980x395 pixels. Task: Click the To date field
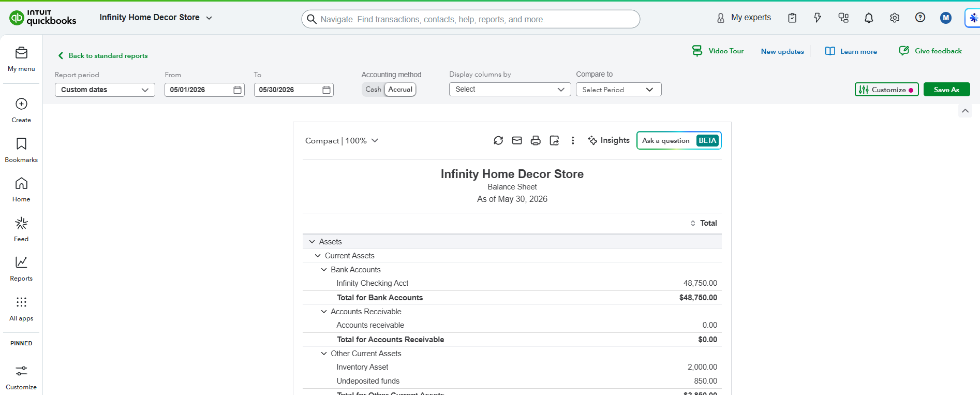(x=293, y=90)
